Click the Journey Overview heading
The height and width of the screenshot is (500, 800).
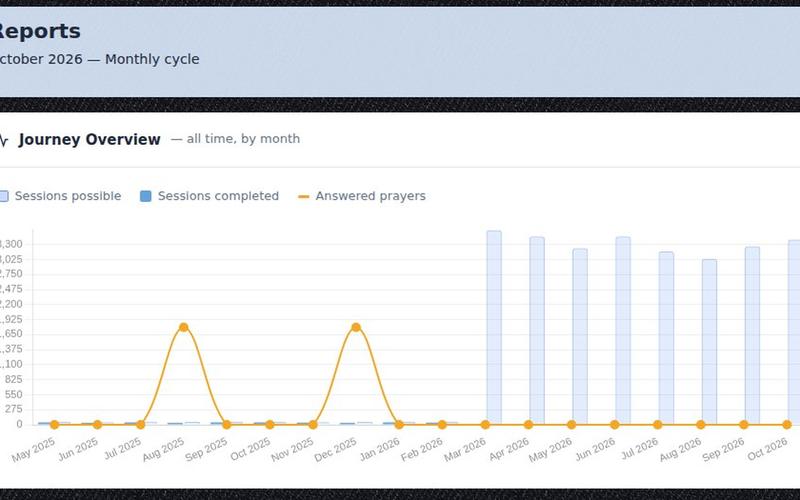[90, 139]
